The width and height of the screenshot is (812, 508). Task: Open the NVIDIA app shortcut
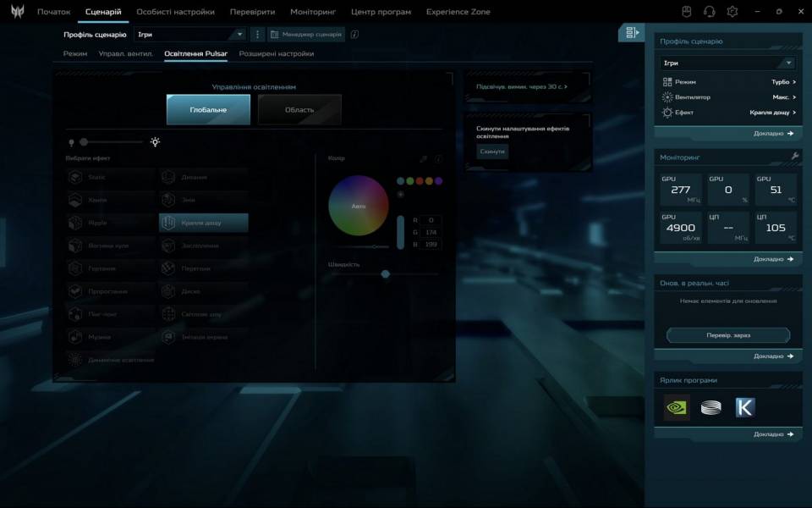point(677,407)
